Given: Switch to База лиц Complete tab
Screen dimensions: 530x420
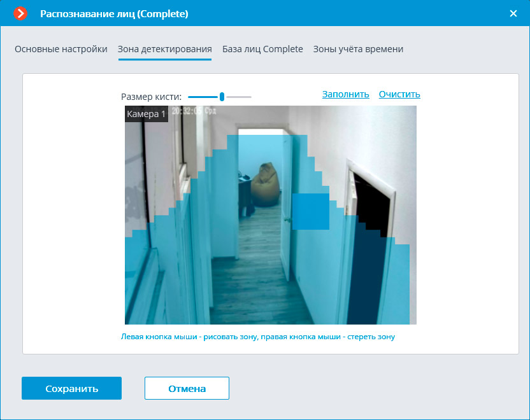Looking at the screenshot, I should coord(262,49).
